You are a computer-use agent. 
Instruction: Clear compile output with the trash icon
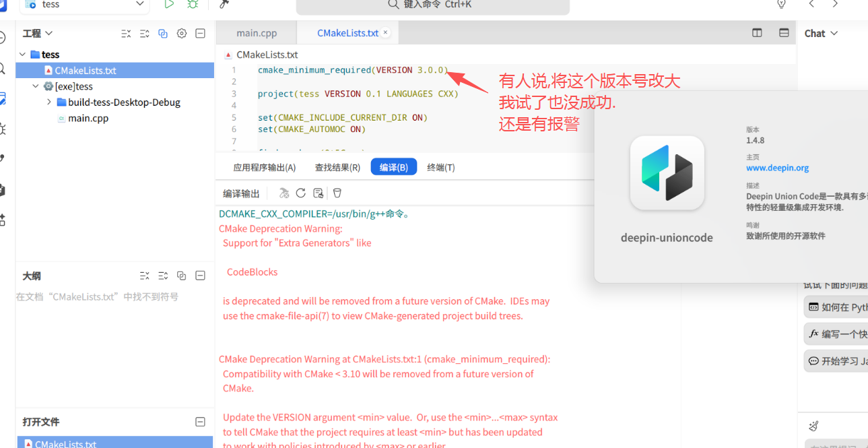coord(337,193)
